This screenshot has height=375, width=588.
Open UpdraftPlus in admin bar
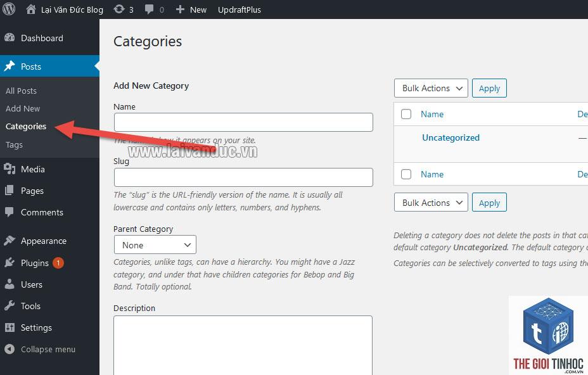coord(240,10)
